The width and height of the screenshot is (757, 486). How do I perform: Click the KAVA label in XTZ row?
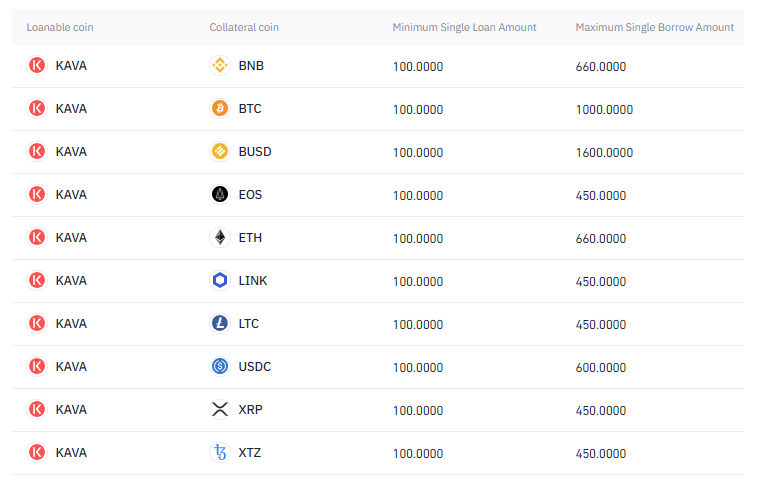coord(71,452)
